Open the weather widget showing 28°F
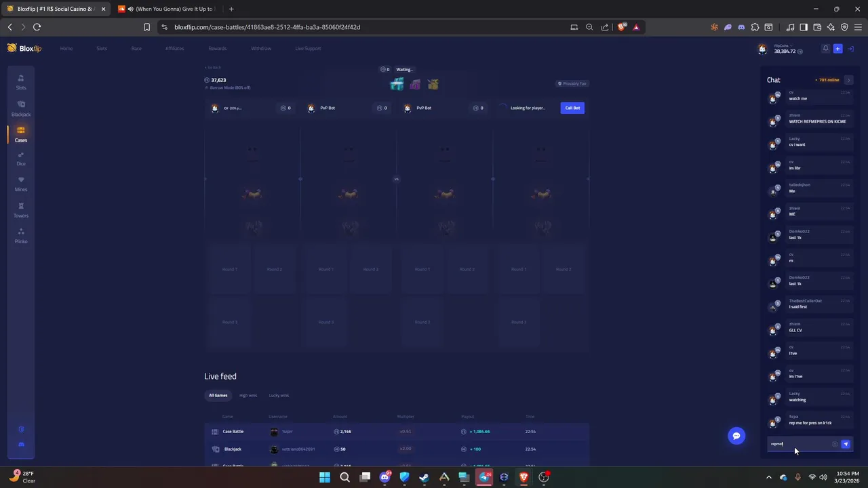The height and width of the screenshot is (488, 868). pyautogui.click(x=22, y=476)
